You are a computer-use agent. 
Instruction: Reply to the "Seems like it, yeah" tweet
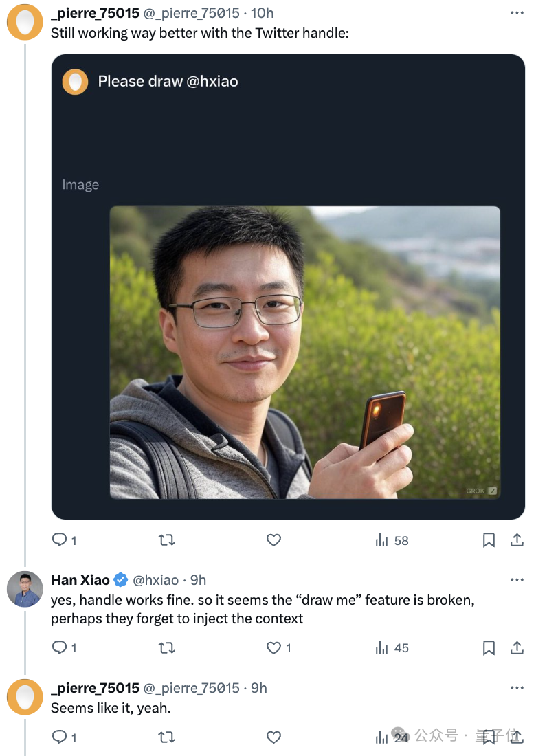pyautogui.click(x=60, y=737)
